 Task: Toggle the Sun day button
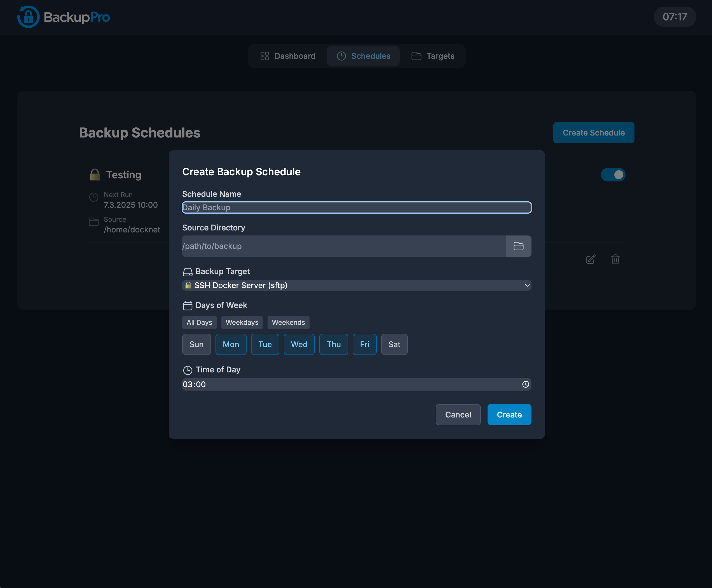coord(196,344)
